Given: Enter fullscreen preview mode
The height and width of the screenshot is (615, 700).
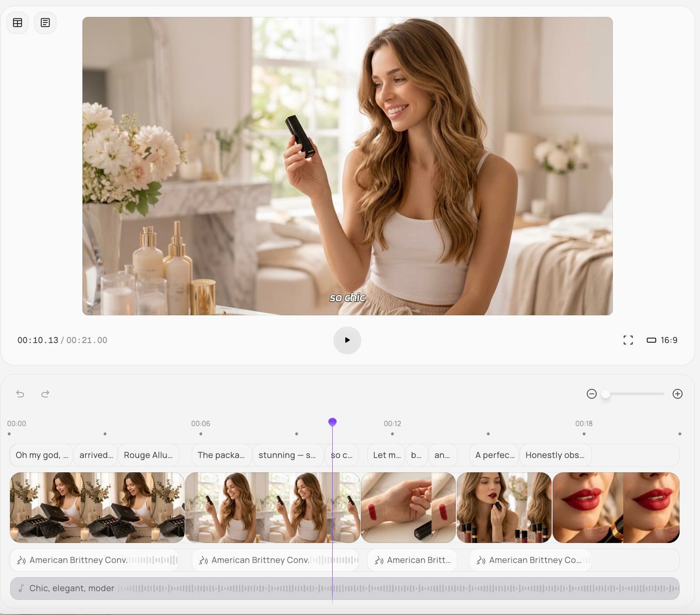Looking at the screenshot, I should point(628,340).
